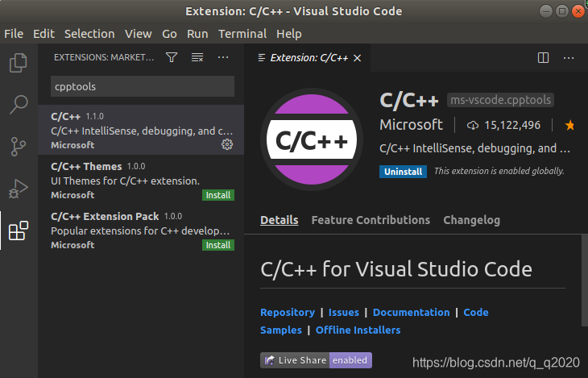Open the View menu
The image size is (588, 378).
pyautogui.click(x=138, y=34)
